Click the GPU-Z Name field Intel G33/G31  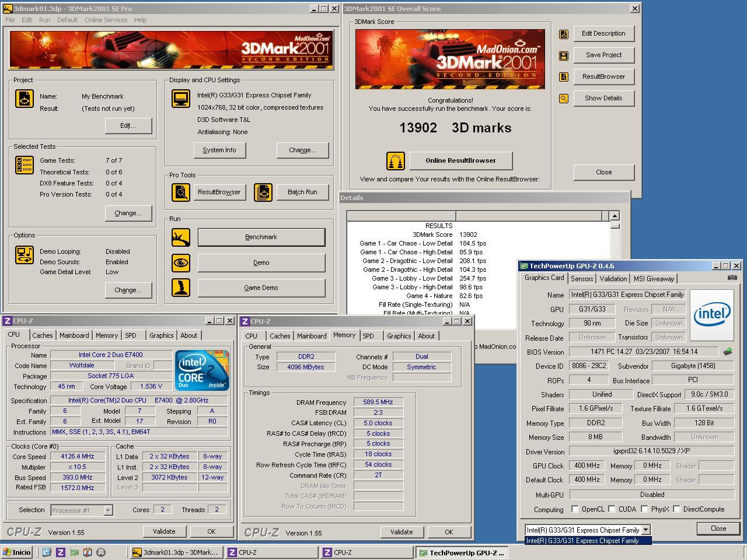627,295
